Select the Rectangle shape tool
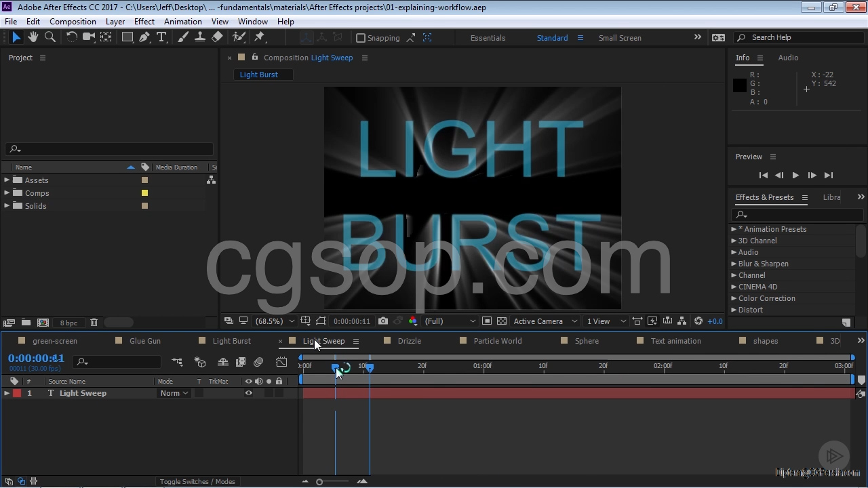Screen dimensions: 868x488 [x=127, y=37]
